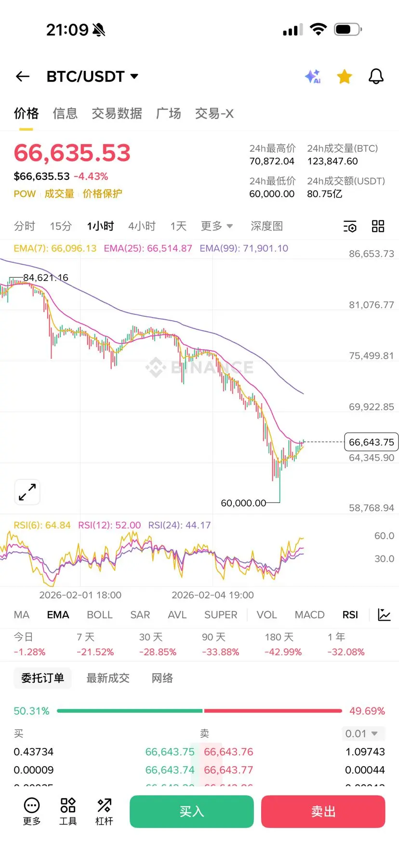The height and width of the screenshot is (868, 399).
Task: Open the More menu icon at bottom
Action: click(32, 812)
